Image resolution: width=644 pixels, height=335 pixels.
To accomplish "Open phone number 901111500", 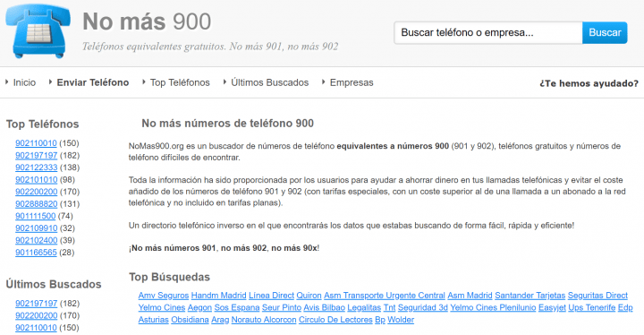I will coord(35,216).
